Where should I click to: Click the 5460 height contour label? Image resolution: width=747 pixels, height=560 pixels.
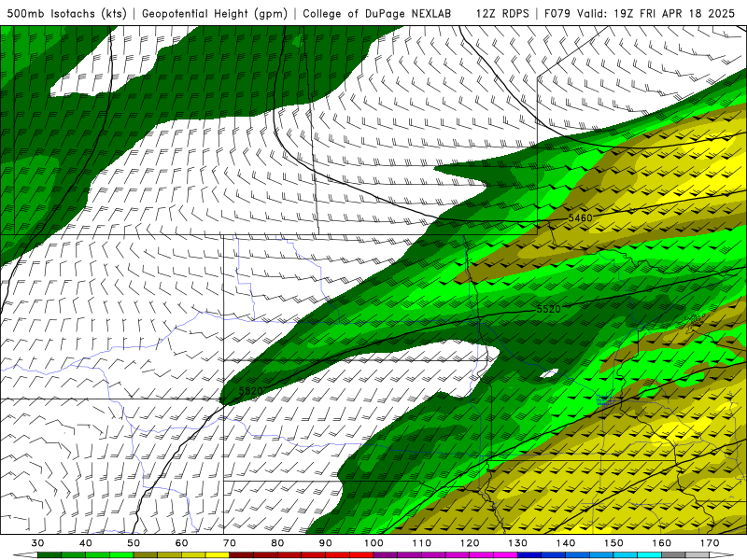(x=580, y=218)
